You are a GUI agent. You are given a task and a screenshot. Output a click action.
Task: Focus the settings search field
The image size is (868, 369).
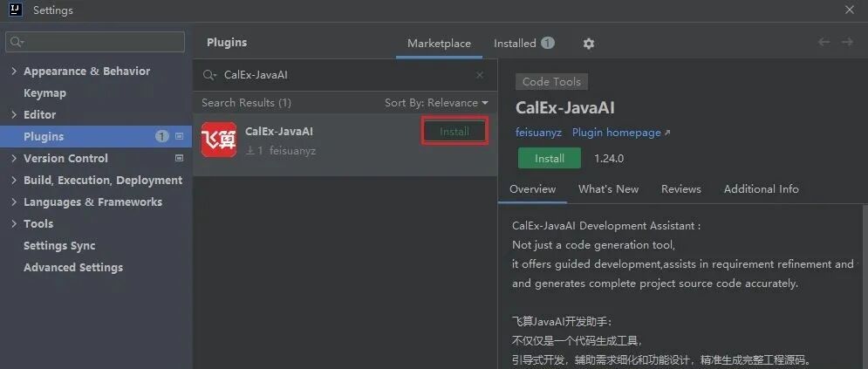click(x=95, y=42)
